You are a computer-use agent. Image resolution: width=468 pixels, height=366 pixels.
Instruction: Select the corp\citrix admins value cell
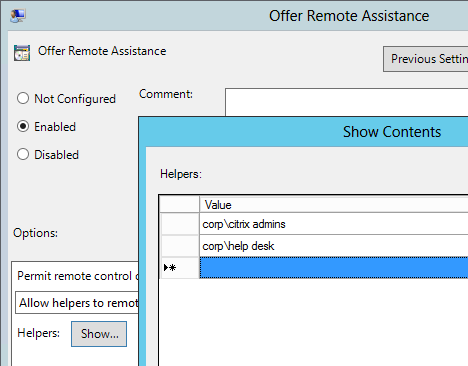(334, 224)
